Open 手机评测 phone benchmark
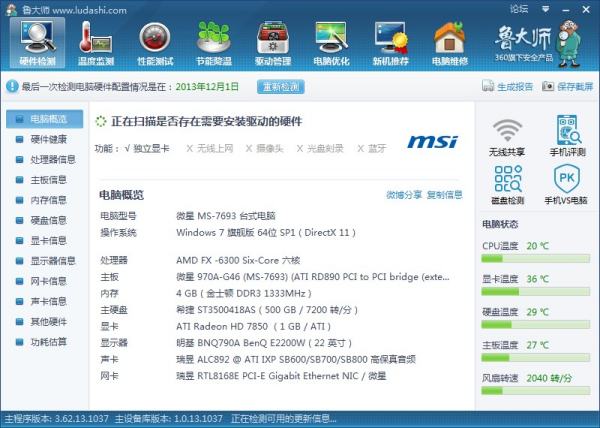 [567, 135]
